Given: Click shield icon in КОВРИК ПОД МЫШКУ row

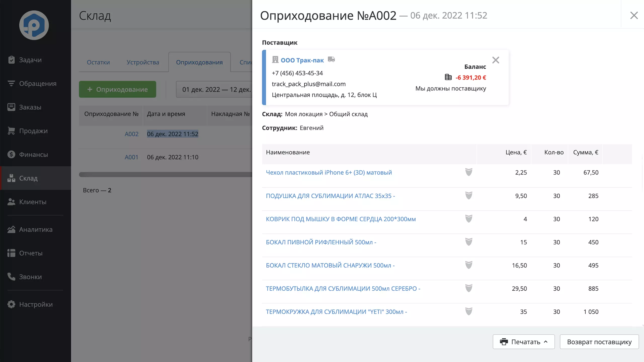Looking at the screenshot, I should click(469, 219).
